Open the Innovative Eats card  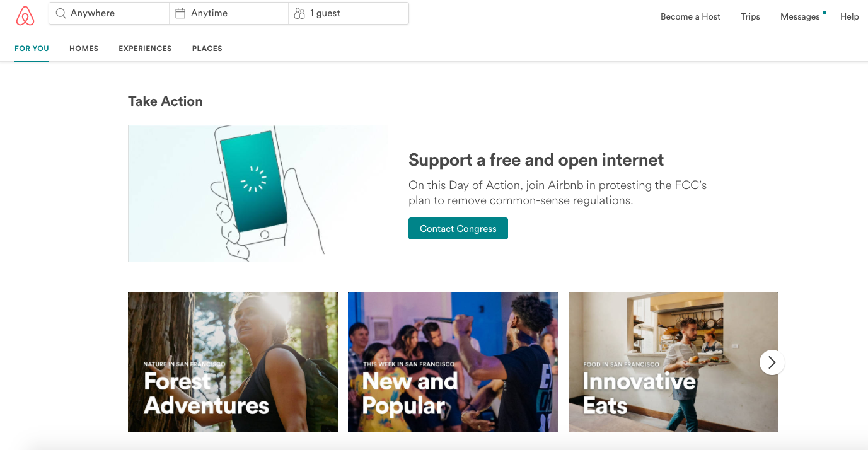click(673, 362)
